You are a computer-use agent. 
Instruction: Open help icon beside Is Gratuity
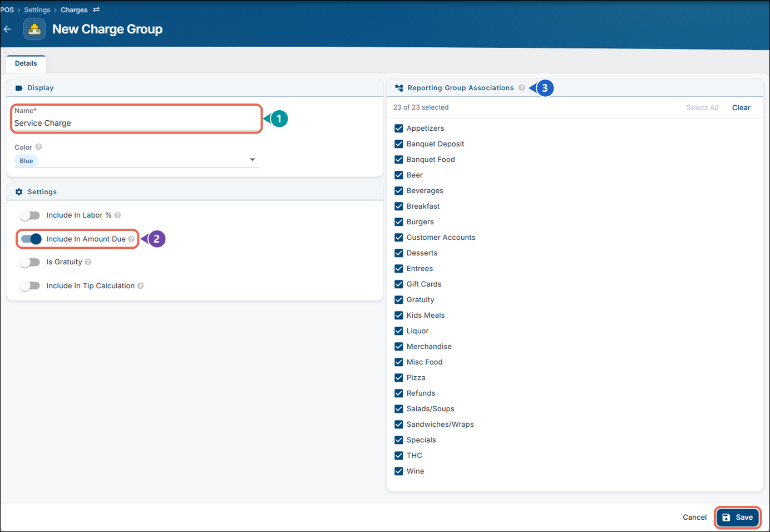coord(88,262)
